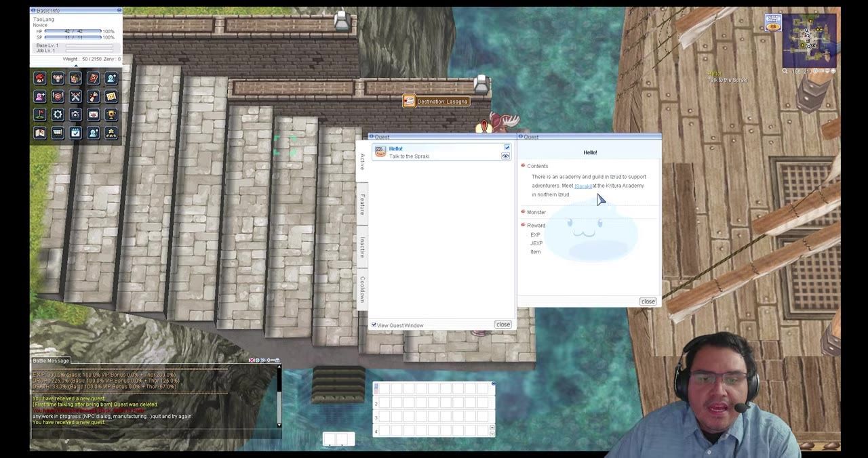Image resolution: width=868 pixels, height=458 pixels.
Task: Click the TaoLang character name
Action: (x=43, y=19)
